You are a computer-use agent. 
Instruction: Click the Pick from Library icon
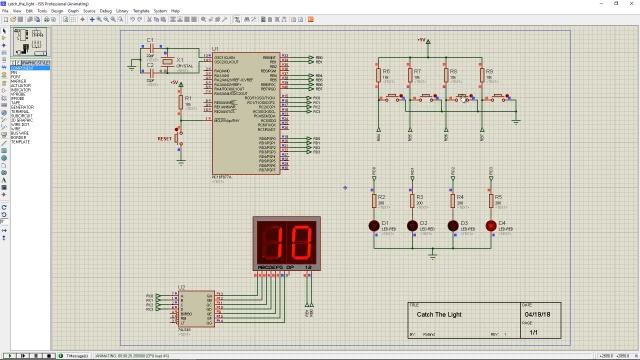pyautogui.click(x=203, y=20)
